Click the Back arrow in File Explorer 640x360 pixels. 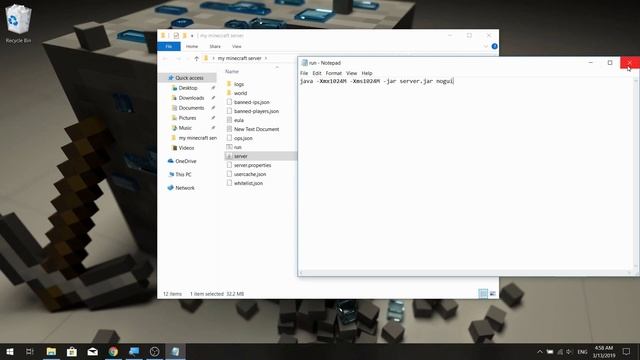pos(165,58)
